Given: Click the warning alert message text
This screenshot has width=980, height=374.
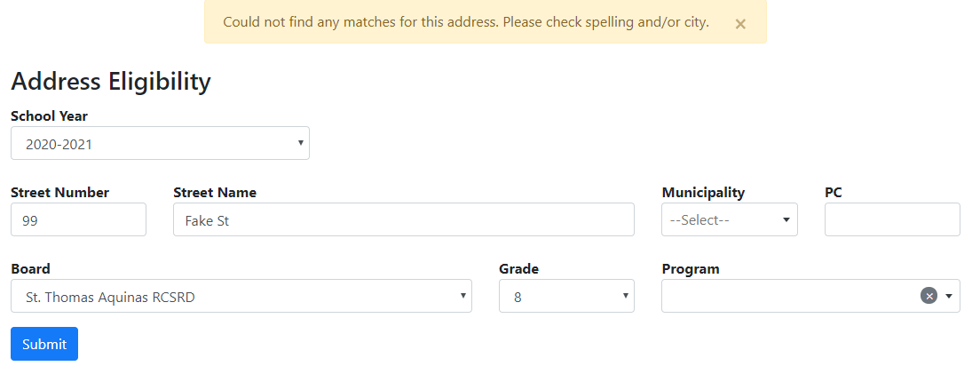Looking at the screenshot, I should point(465,22).
